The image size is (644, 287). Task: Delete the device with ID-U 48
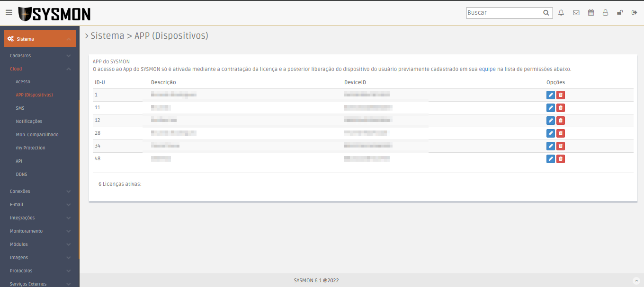coord(561,159)
